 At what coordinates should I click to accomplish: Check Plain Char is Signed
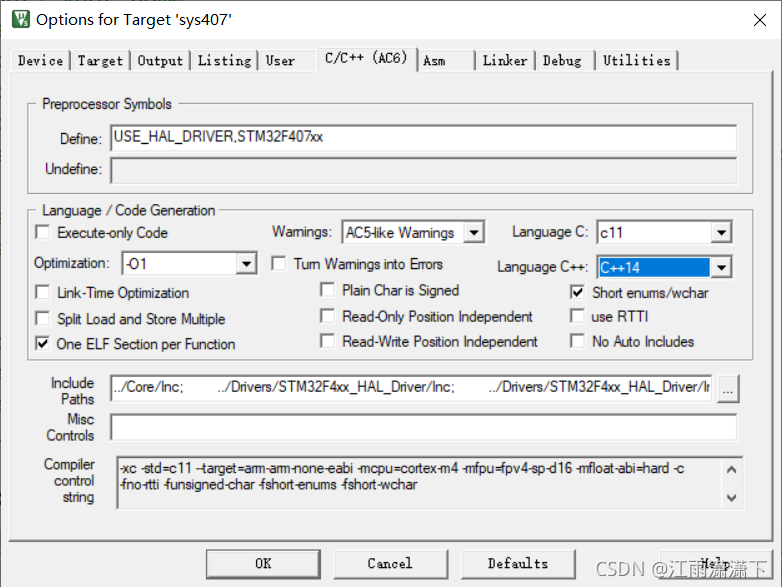click(x=328, y=290)
